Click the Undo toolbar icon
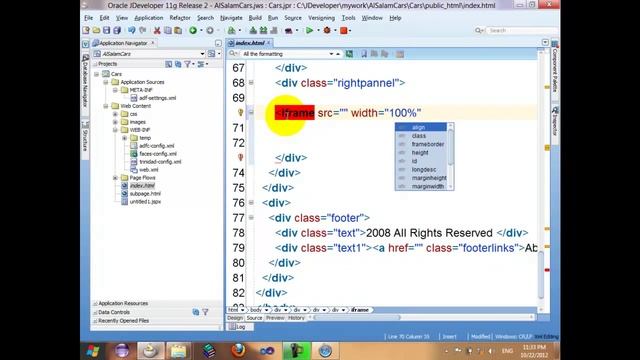The width and height of the screenshot is (640, 360). click(x=131, y=30)
